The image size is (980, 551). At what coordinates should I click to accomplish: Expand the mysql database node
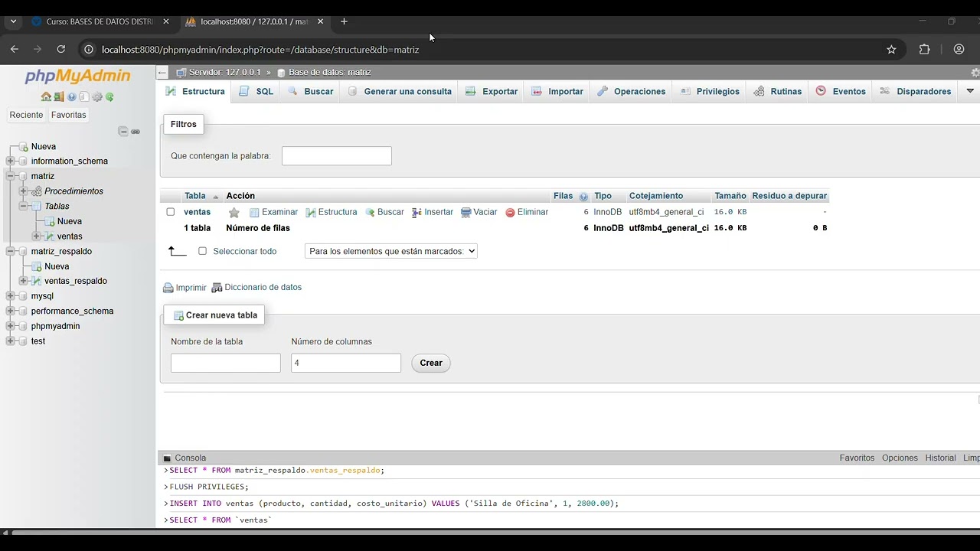pyautogui.click(x=10, y=296)
